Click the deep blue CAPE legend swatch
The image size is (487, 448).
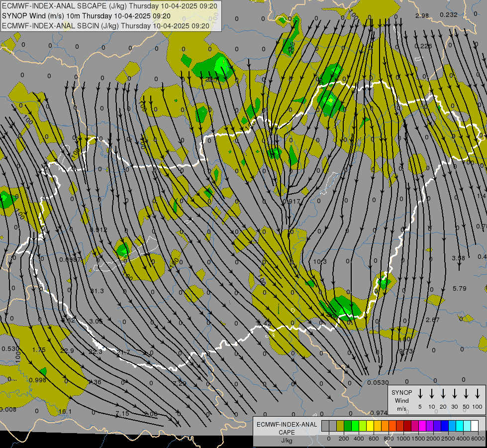pos(444,426)
